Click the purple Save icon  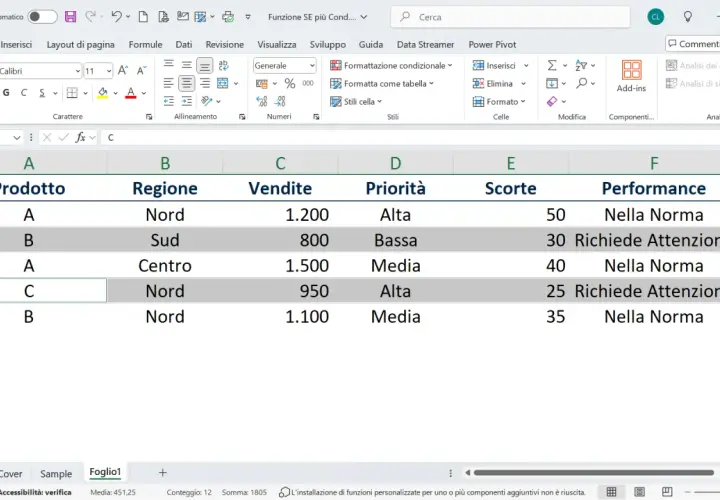click(x=70, y=17)
